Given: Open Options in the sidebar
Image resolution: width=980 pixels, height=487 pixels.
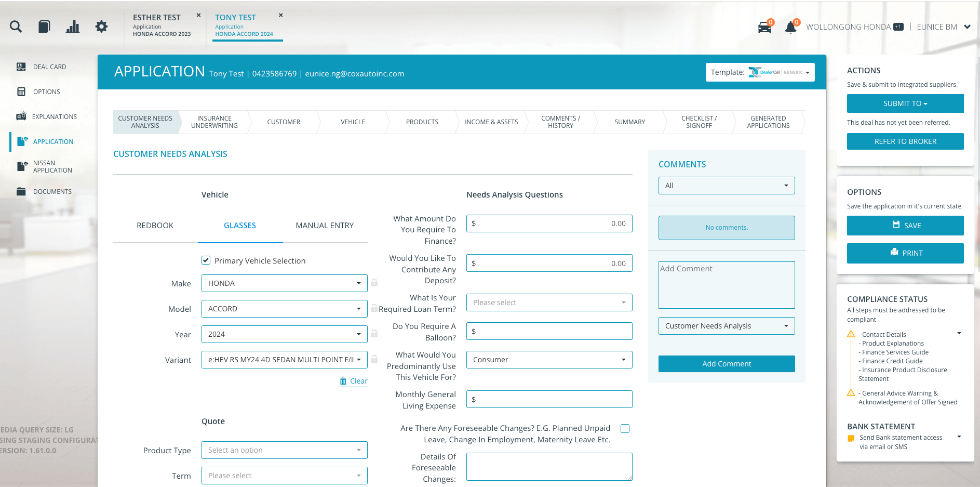Looking at the screenshot, I should point(46,92).
